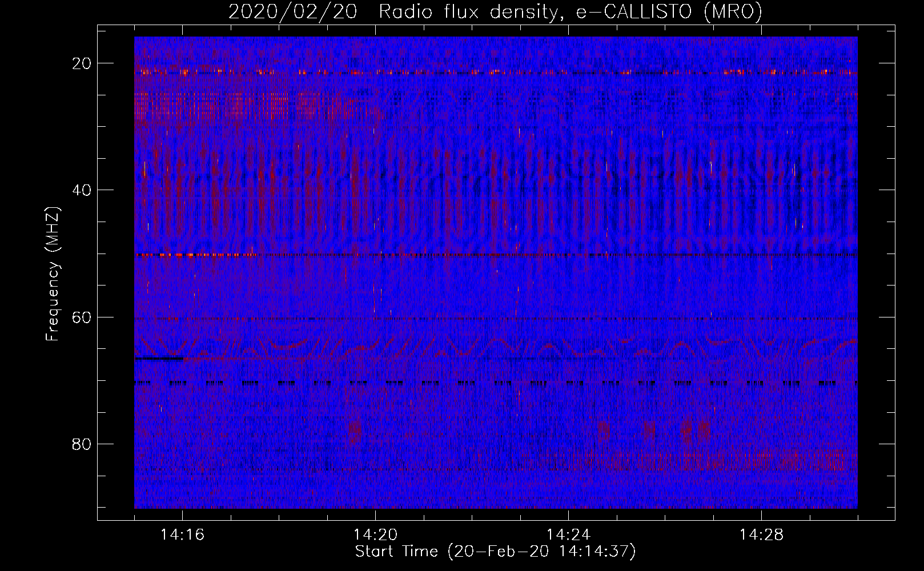This screenshot has height=571, width=924.
Task: Click the 14:16 time axis label
Action: pos(183,535)
